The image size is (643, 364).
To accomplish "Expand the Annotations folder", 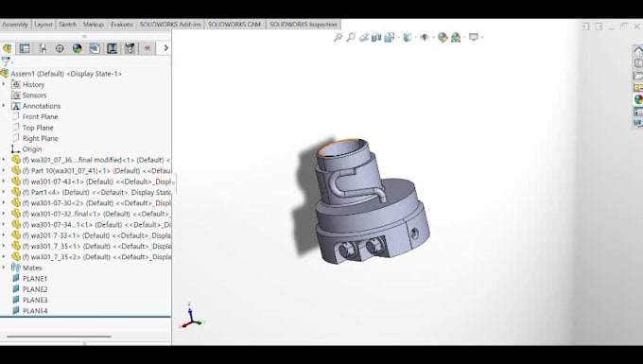I will pyautogui.click(x=4, y=106).
